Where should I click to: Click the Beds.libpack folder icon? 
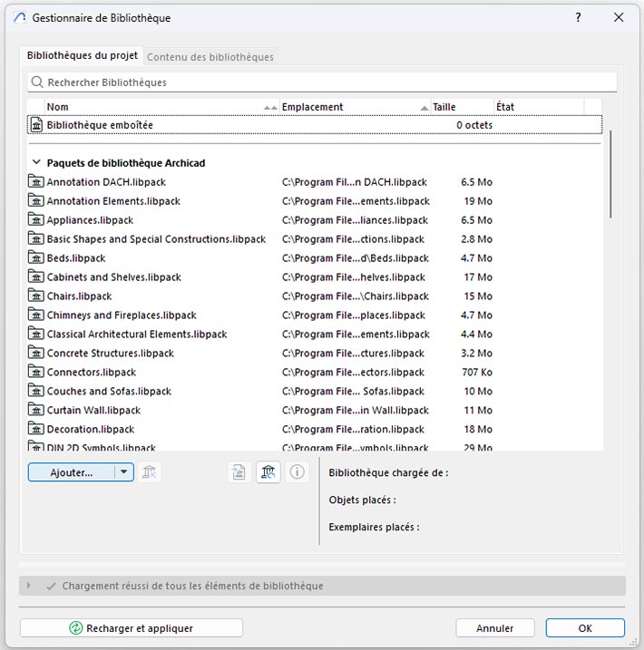[36, 257]
